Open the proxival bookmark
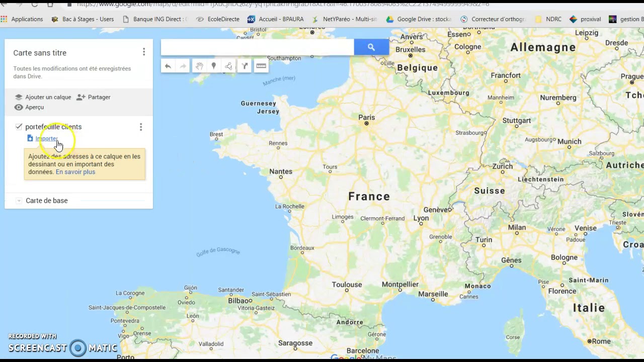This screenshot has height=362, width=644. click(585, 19)
